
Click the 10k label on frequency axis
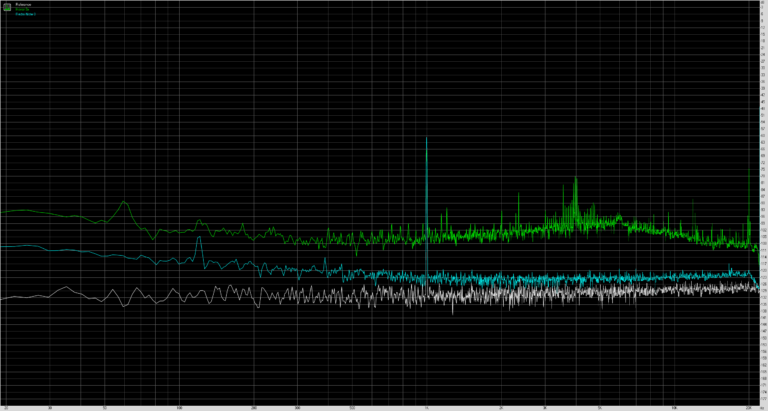click(675, 408)
